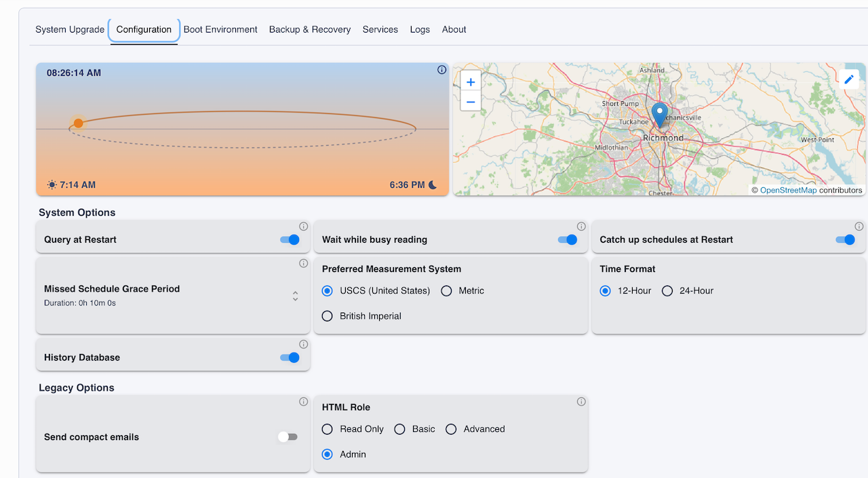Select British Imperial measurement system
This screenshot has height=478, width=868.
pos(328,316)
